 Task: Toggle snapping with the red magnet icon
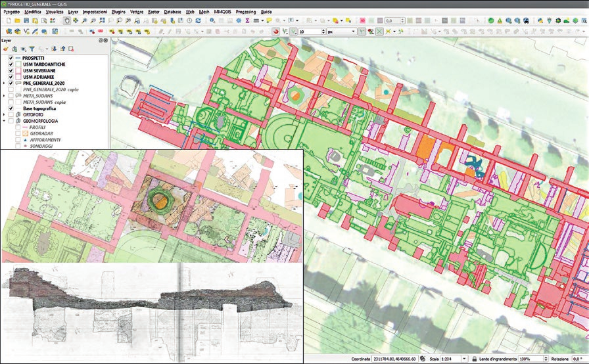coord(276,32)
